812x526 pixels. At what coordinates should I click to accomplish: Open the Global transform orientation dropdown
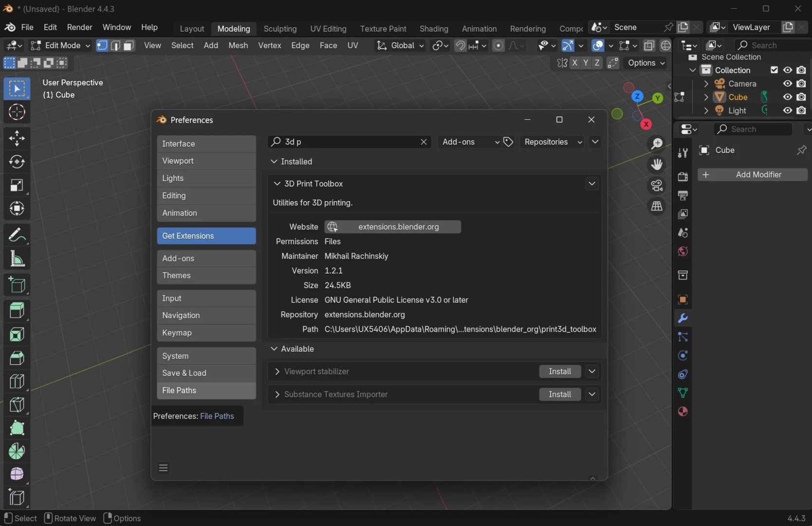point(400,45)
